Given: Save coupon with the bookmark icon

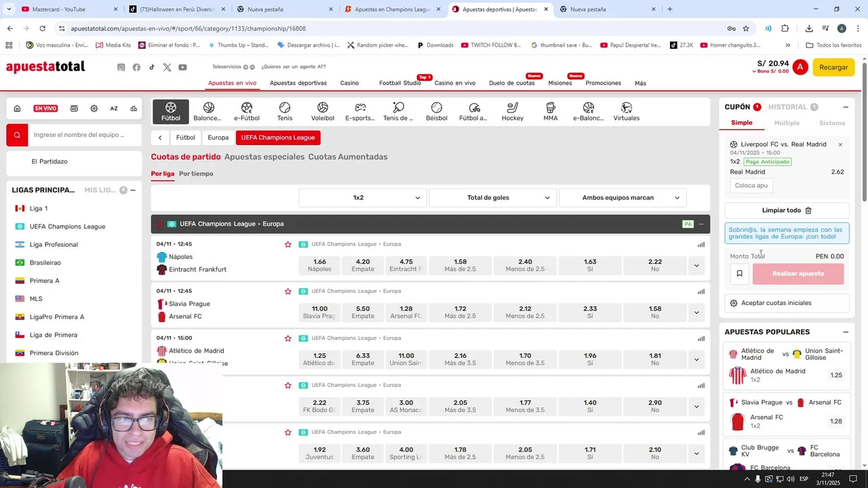Looking at the screenshot, I should pos(739,274).
